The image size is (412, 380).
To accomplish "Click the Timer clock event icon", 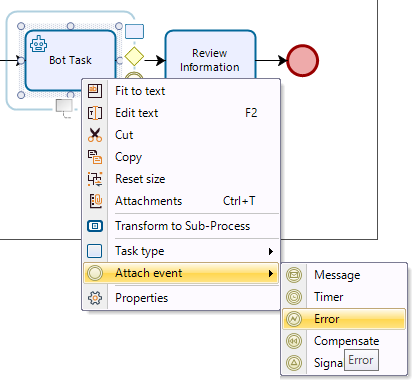I will (294, 297).
